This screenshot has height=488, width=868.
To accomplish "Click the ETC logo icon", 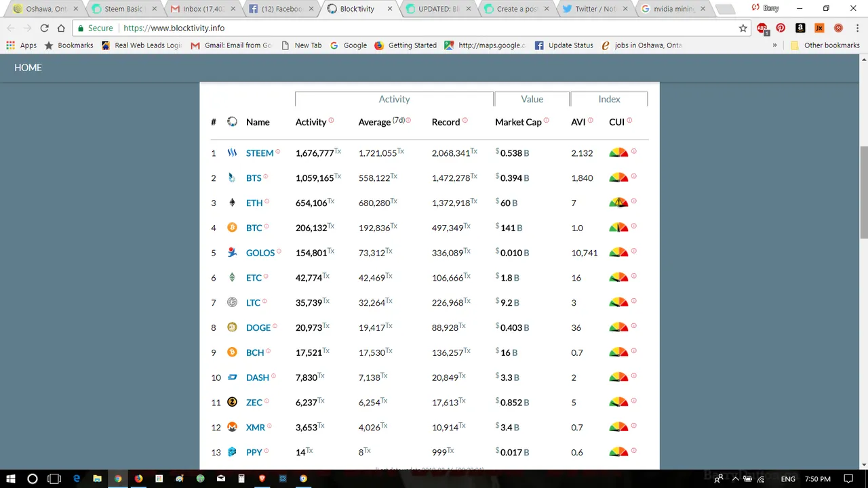I will (232, 277).
